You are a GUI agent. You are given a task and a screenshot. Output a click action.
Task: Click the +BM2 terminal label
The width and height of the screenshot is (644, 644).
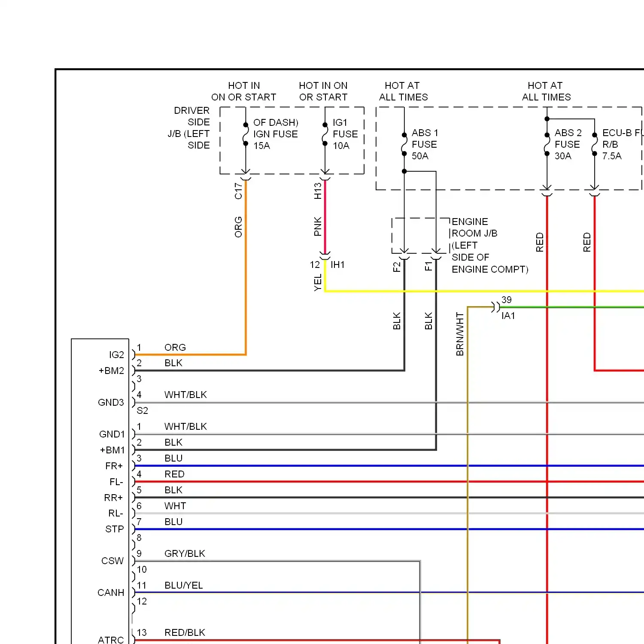111,371
